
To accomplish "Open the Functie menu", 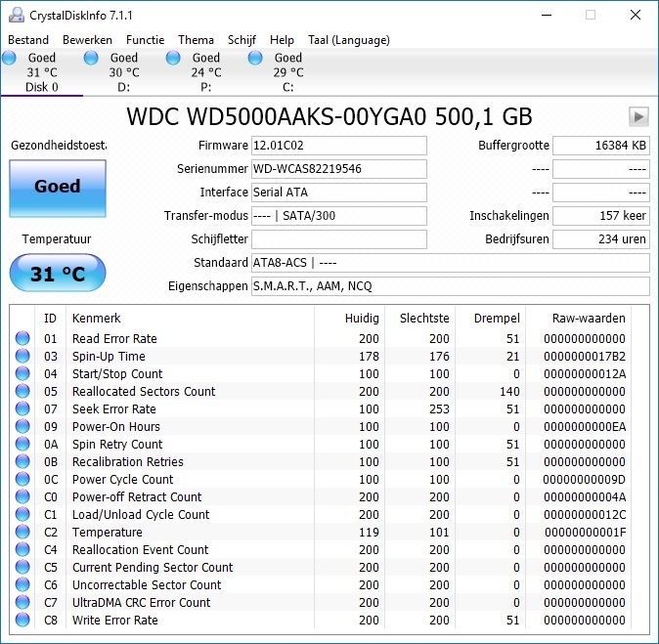I will coord(145,40).
